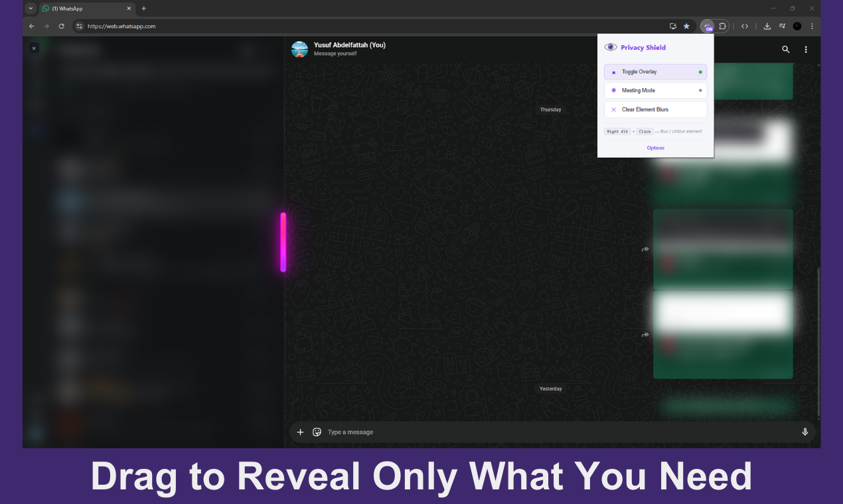Click the Yesterday date label
Image resolution: width=843 pixels, height=504 pixels.
click(550, 389)
